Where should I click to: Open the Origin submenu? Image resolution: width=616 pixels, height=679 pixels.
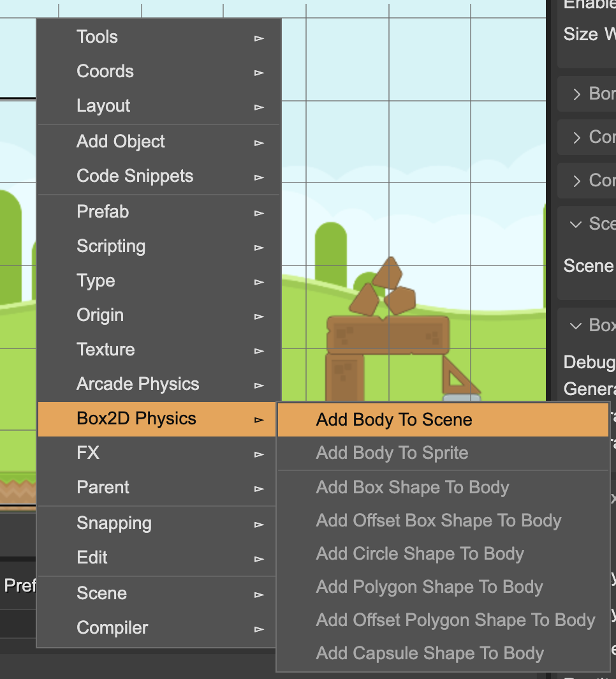[x=159, y=315]
